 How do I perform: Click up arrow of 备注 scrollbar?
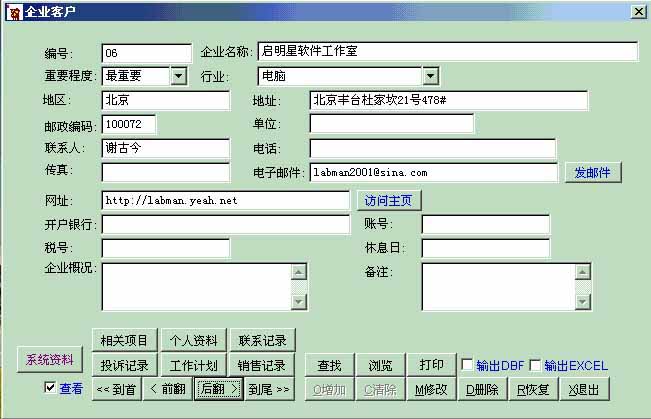(x=582, y=272)
